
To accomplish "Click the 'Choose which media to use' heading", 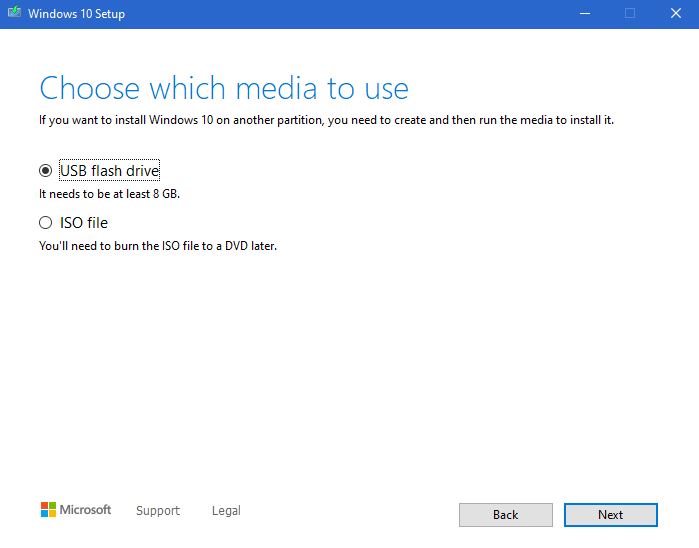I will [x=224, y=88].
